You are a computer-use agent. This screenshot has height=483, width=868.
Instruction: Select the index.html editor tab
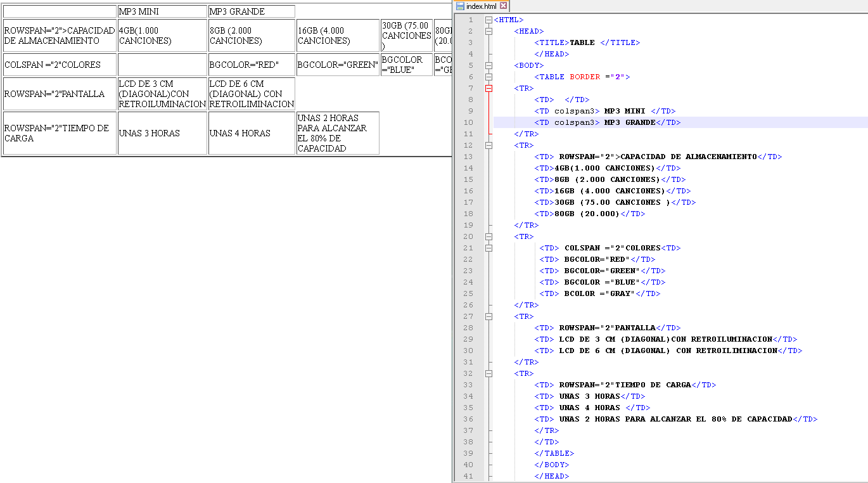(482, 6)
